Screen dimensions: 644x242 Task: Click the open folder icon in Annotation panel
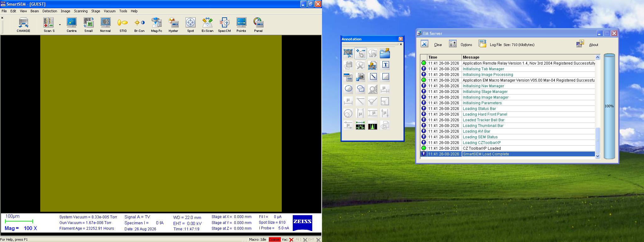[x=385, y=53]
